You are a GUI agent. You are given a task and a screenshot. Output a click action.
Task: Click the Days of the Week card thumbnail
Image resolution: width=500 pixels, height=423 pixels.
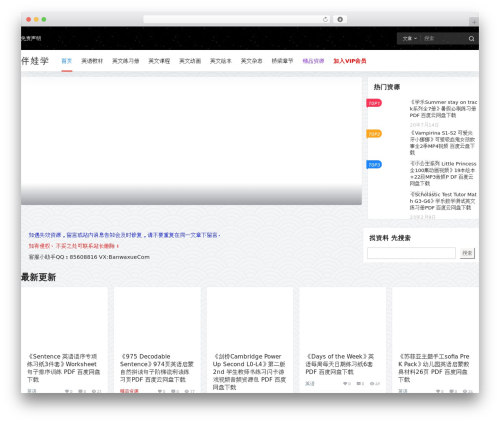[x=343, y=317]
